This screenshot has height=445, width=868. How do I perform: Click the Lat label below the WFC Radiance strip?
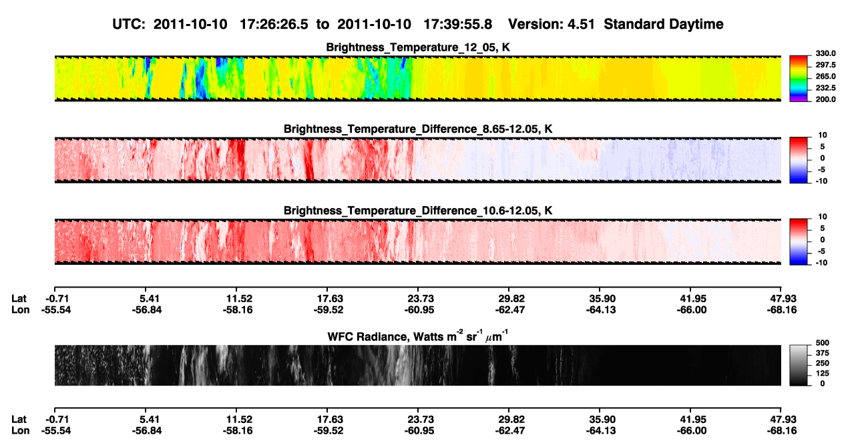tap(19, 419)
